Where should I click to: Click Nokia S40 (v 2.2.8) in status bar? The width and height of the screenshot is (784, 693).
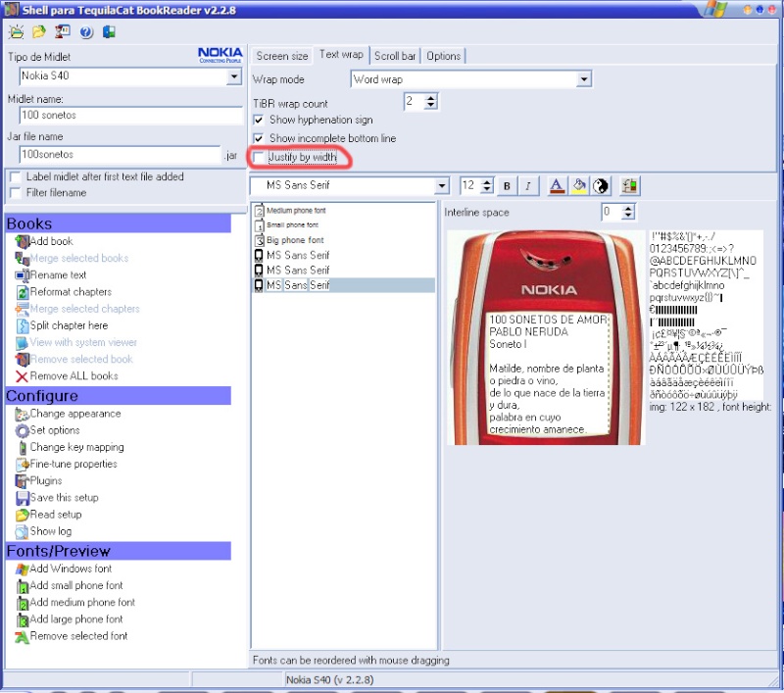tap(329, 680)
